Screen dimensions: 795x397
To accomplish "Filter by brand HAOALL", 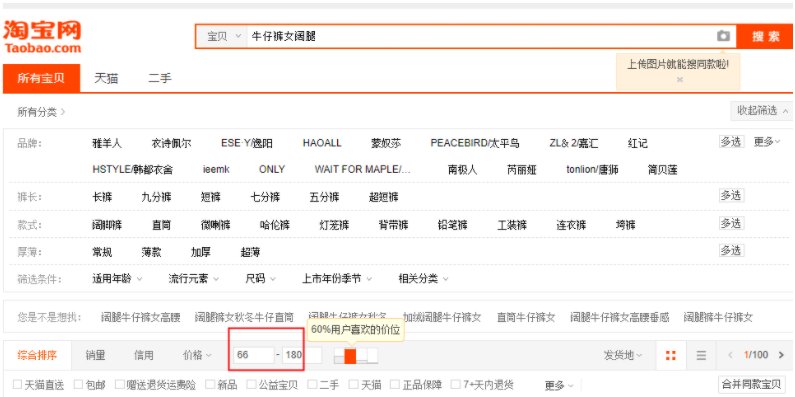I will pos(322,143).
